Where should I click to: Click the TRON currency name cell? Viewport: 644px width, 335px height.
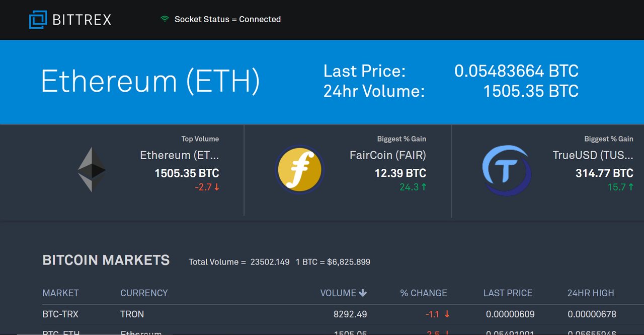tap(132, 314)
